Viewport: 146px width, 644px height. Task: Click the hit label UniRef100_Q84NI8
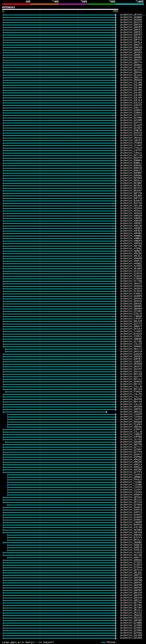131,382
